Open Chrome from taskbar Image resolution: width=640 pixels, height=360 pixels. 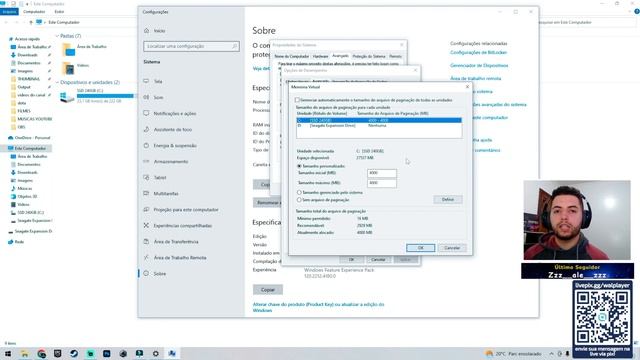(41, 353)
